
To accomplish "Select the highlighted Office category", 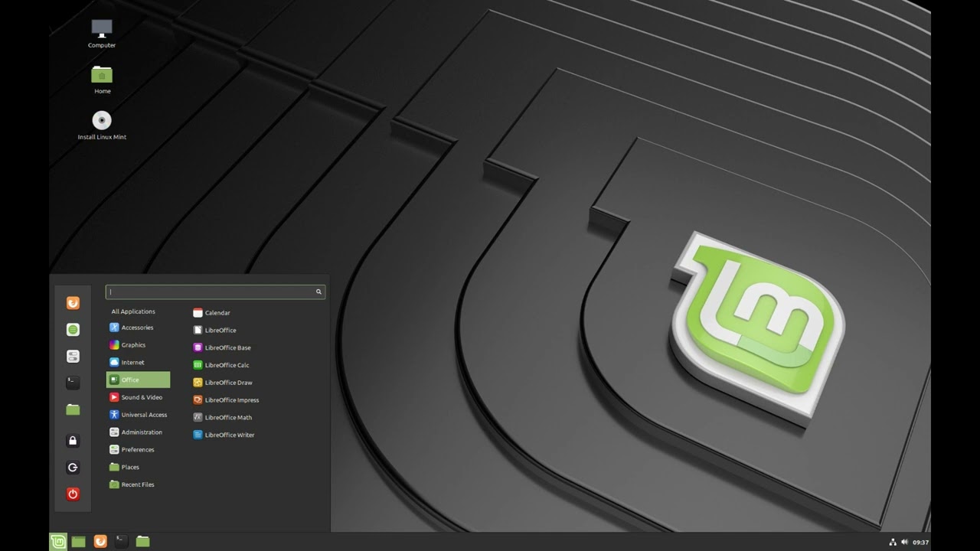I will coord(138,380).
